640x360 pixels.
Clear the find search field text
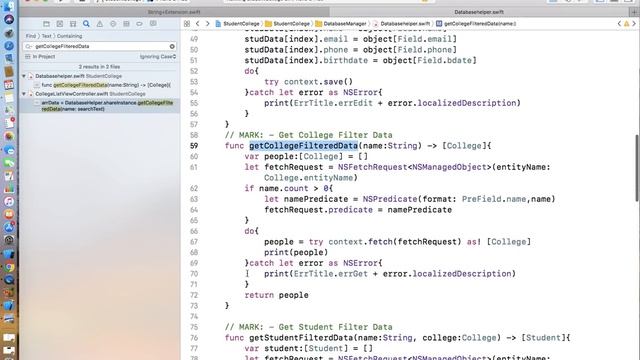coord(172,47)
